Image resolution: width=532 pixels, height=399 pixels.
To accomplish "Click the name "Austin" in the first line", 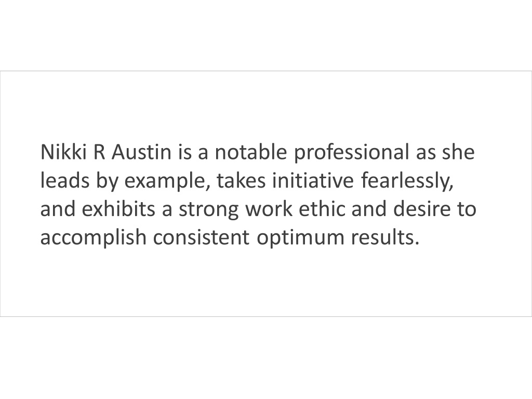I will pyautogui.click(x=141, y=152).
